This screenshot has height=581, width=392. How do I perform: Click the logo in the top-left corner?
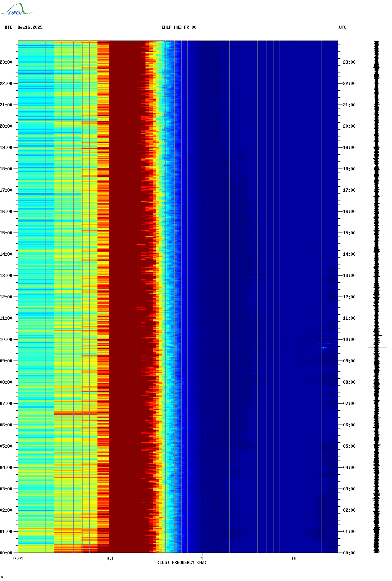point(16,9)
